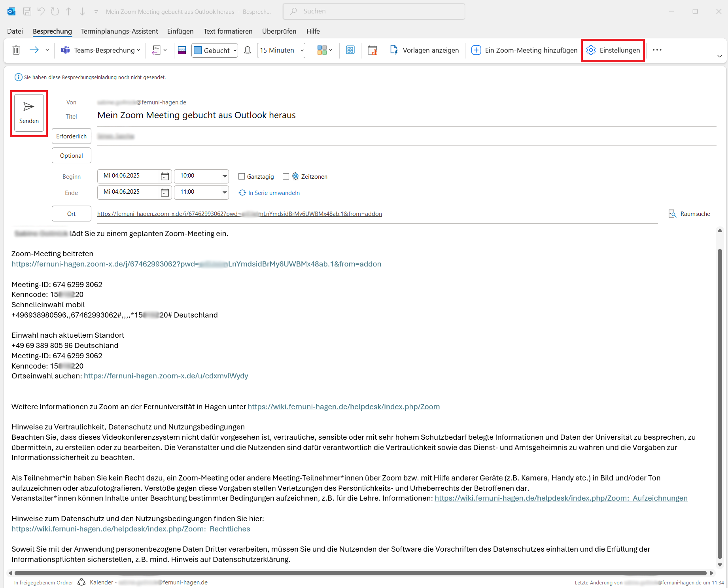728x588 pixels.
Task: Click the vertical scrollbar up arrow
Action: pyautogui.click(x=720, y=230)
